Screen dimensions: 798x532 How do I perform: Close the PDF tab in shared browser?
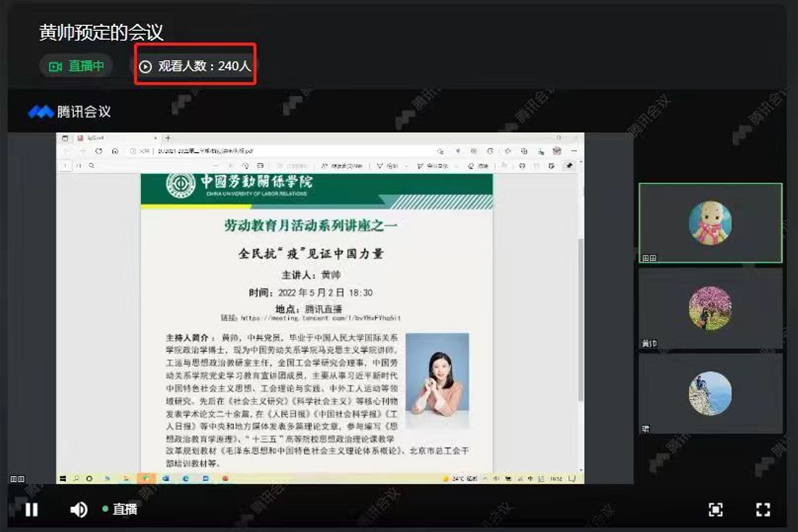click(156, 138)
